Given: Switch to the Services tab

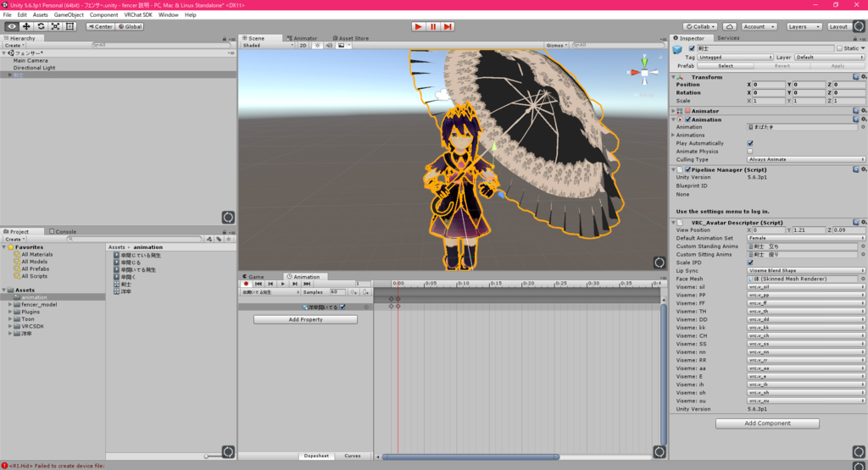Looking at the screenshot, I should click(x=728, y=38).
